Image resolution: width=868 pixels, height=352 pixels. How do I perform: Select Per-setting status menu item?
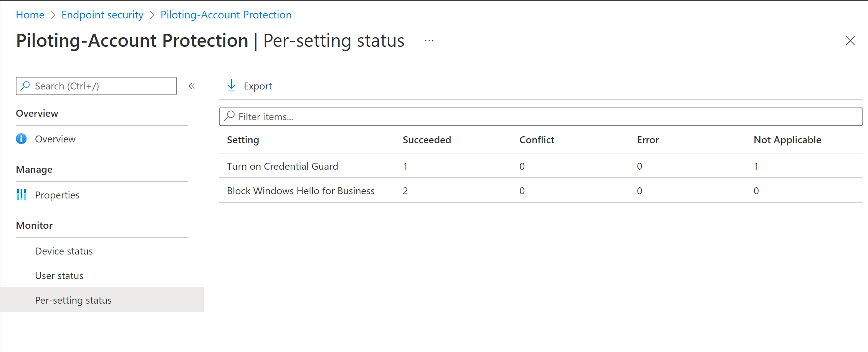pos(73,300)
